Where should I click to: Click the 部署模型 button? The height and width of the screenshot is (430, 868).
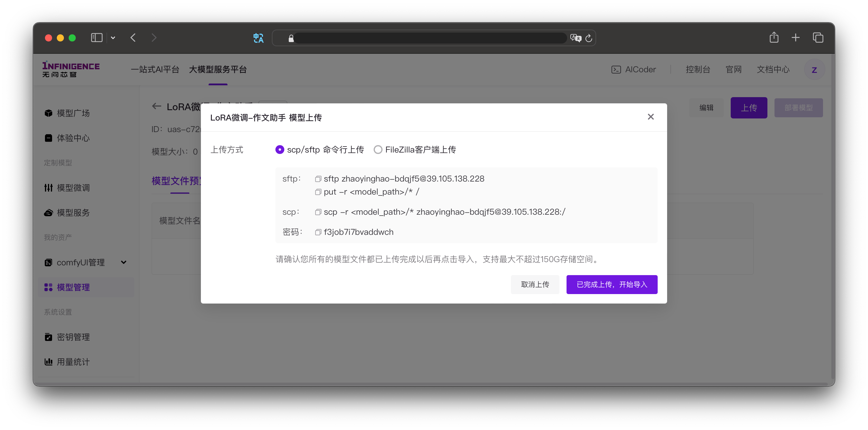pos(798,107)
